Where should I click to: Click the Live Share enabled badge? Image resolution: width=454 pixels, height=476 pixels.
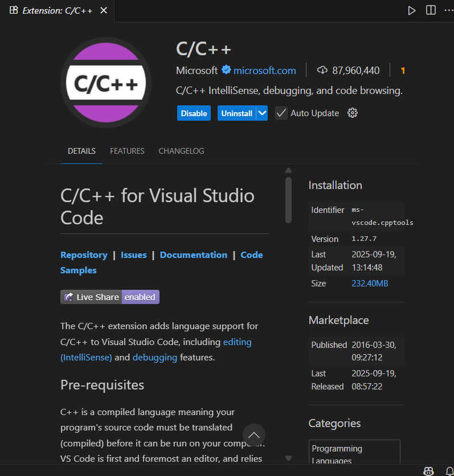point(110,297)
